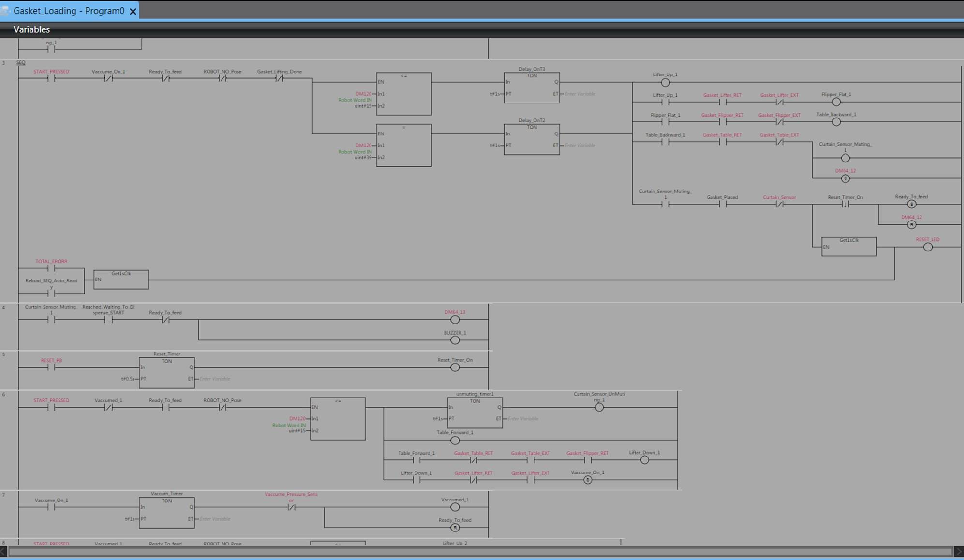Select the Gasket_Plased contact

tap(722, 204)
